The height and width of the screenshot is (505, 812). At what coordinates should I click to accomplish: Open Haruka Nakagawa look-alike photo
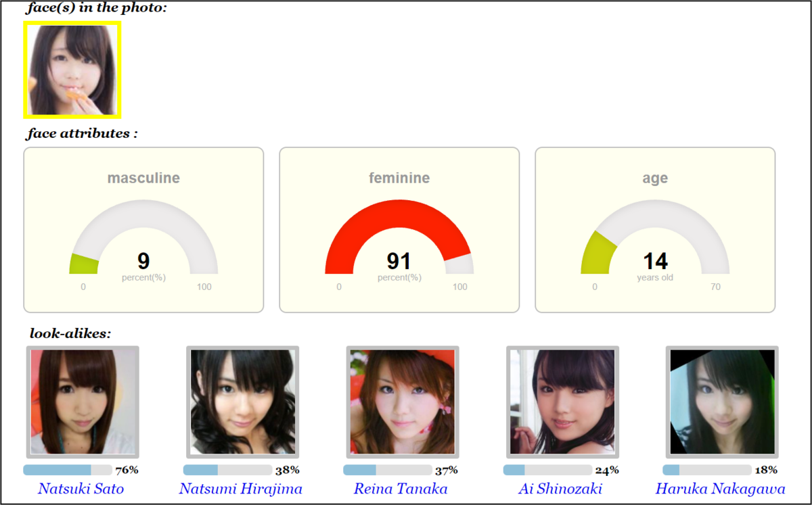coord(722,402)
